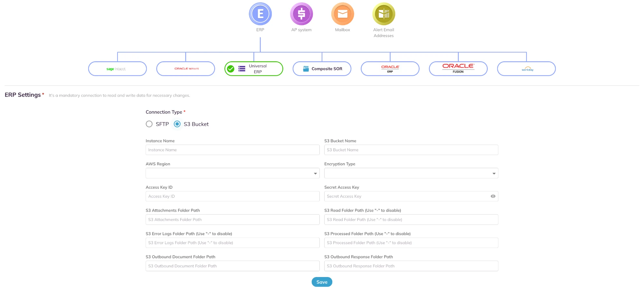Save the ERP settings
The width and height of the screenshot is (644, 297).
click(322, 282)
